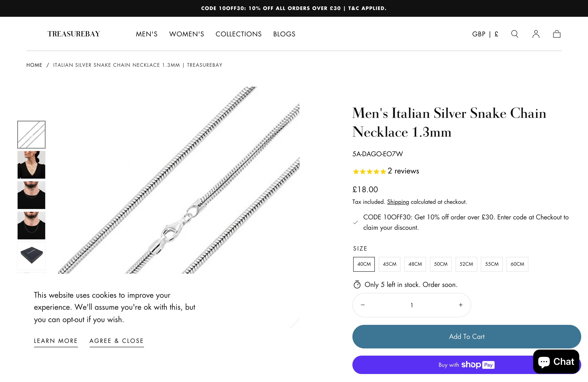
Task: Decrease quantity with the minus icon
Action: click(363, 305)
